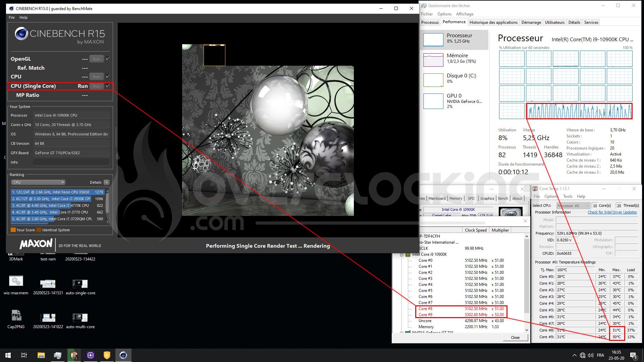644x362 pixels.
Task: Open the 20200523-141531 screenshot file
Action: 48,287
